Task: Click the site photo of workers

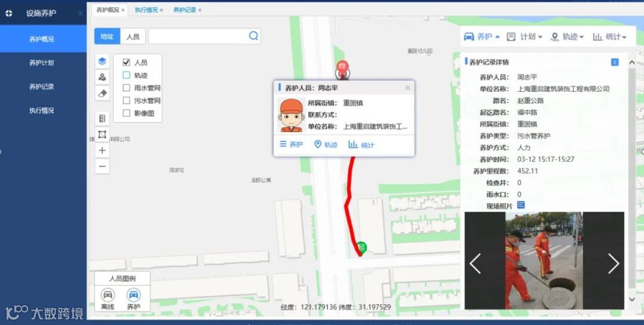Action: tap(544, 261)
